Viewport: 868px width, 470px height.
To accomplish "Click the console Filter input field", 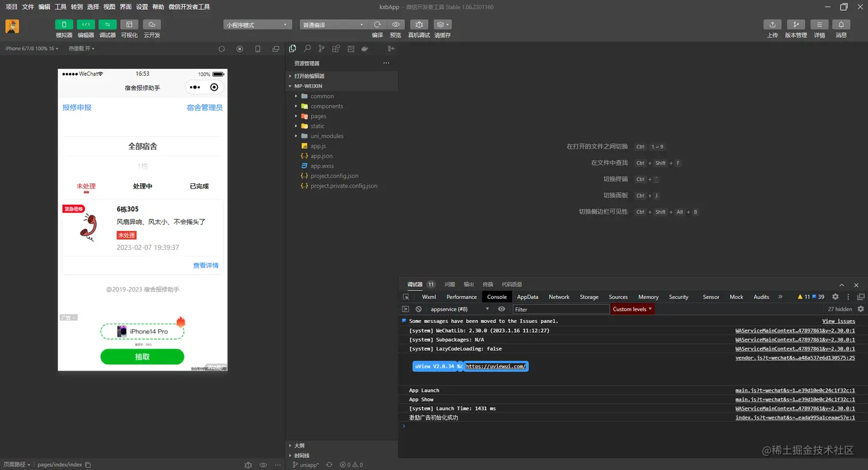I will 561,309.
